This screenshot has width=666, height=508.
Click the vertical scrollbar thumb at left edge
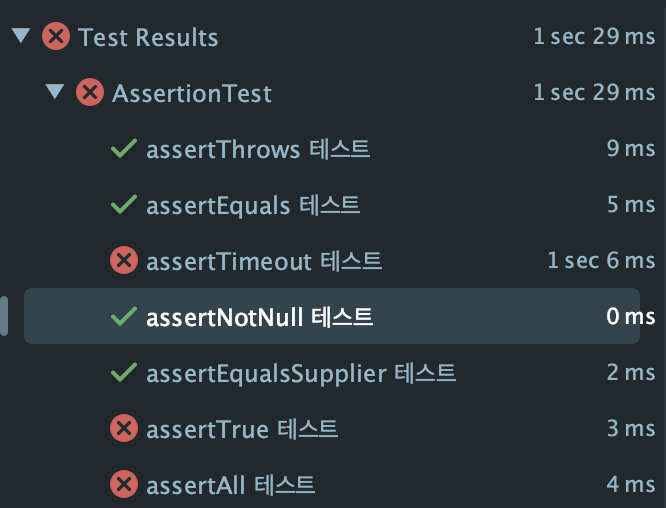[4, 316]
